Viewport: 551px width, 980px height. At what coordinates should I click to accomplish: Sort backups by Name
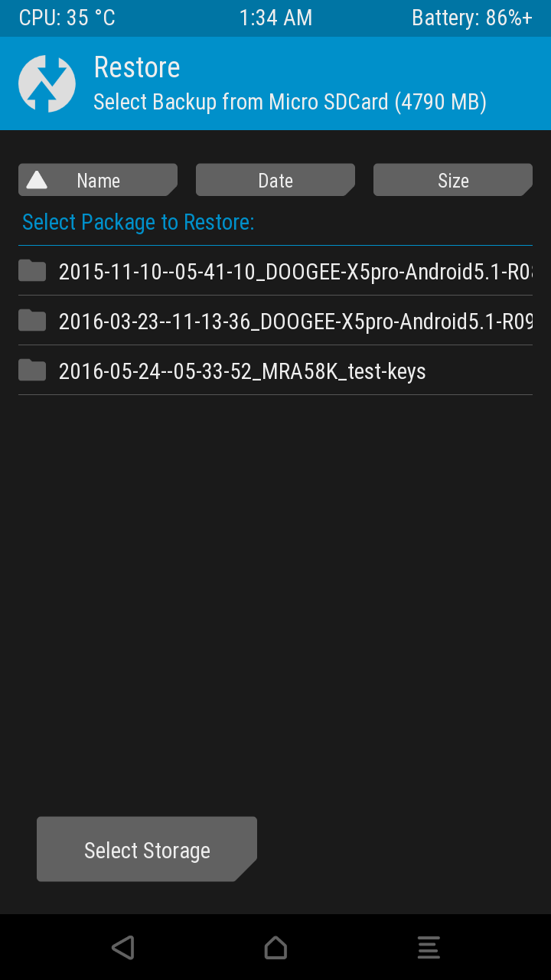[x=98, y=180]
